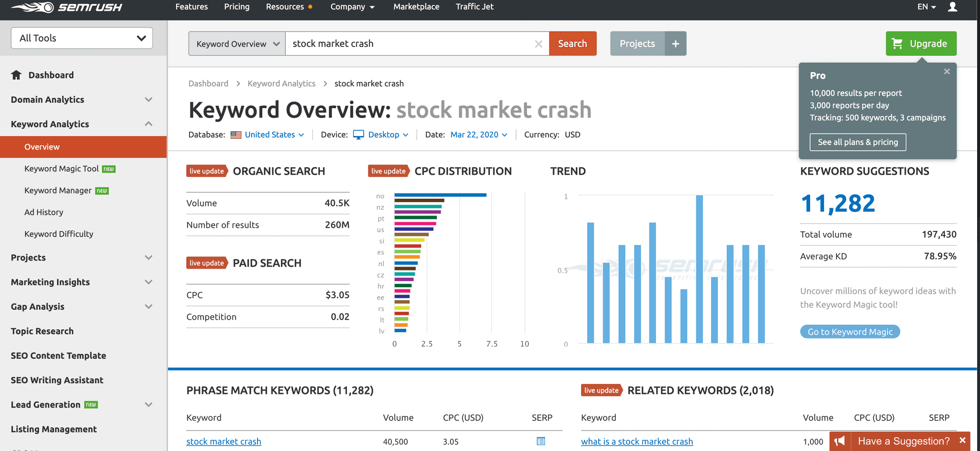Click See all plans & pricing

pyautogui.click(x=858, y=142)
